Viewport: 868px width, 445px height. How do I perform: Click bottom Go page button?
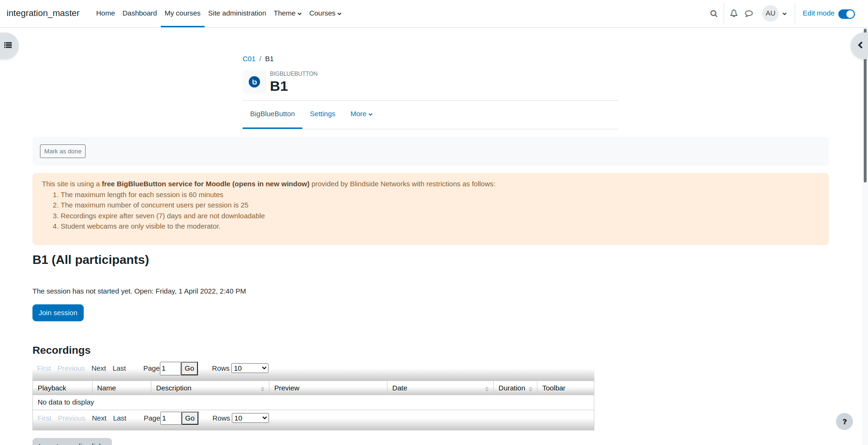tap(190, 418)
